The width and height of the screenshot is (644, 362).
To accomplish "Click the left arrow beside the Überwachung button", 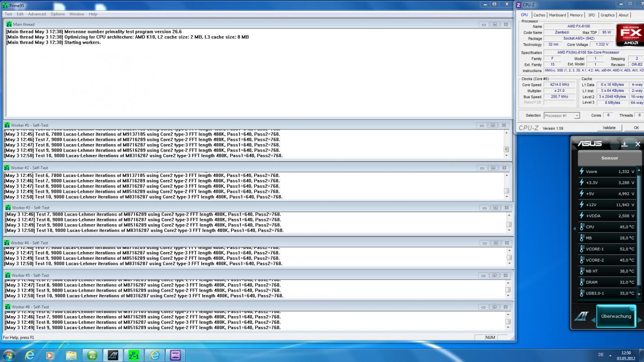I will [x=593, y=320].
